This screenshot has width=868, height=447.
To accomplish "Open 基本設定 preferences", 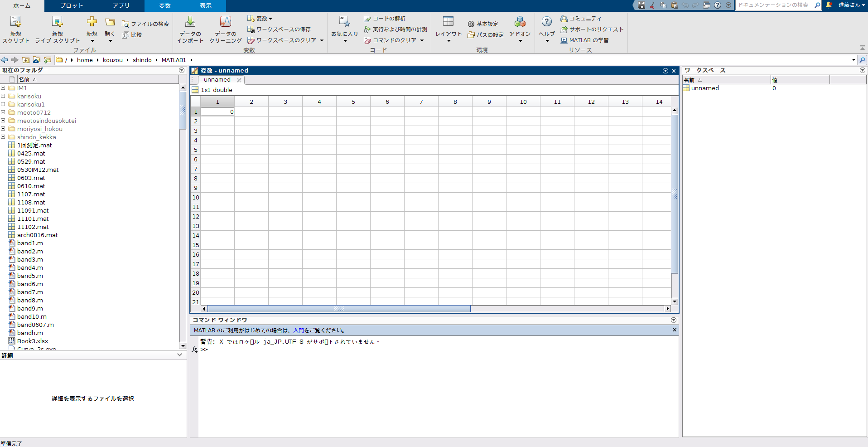I will 483,24.
